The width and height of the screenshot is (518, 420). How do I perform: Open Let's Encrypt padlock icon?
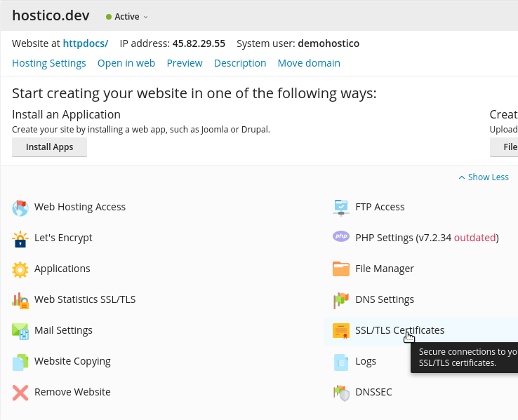pos(20,238)
